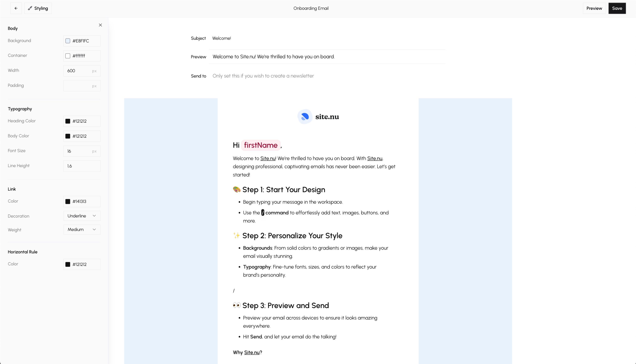Open Container color swatch
The height and width of the screenshot is (364, 636).
pos(68,56)
